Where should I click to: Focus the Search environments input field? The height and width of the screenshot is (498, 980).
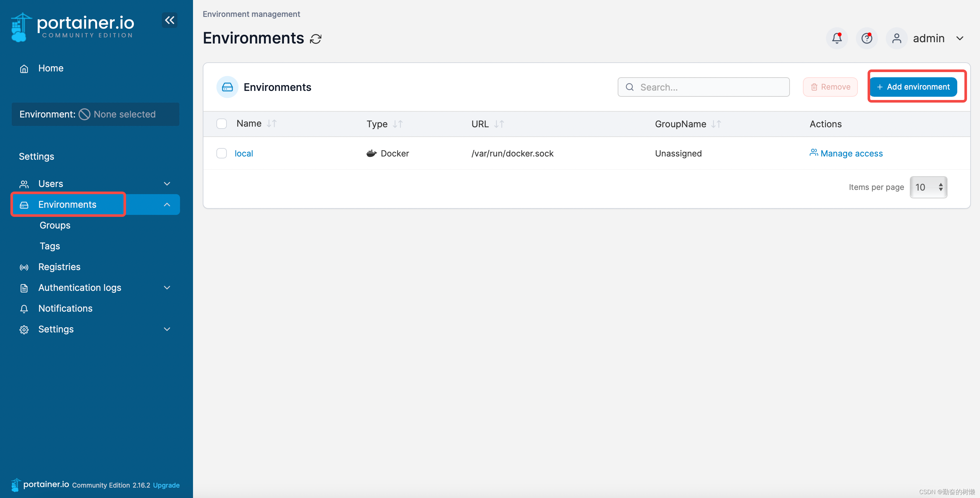click(704, 87)
